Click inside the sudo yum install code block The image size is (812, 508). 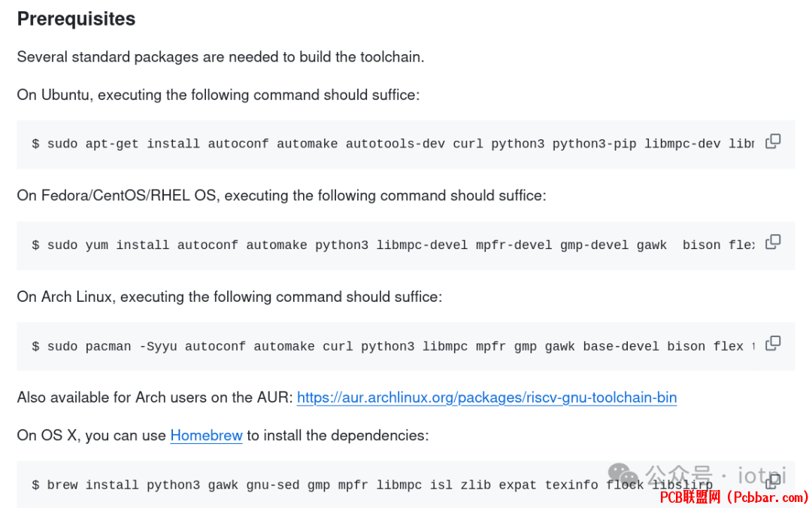pos(393,245)
